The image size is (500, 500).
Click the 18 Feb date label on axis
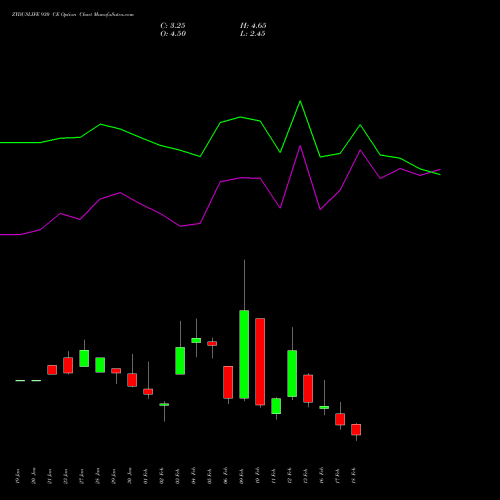coord(354,476)
